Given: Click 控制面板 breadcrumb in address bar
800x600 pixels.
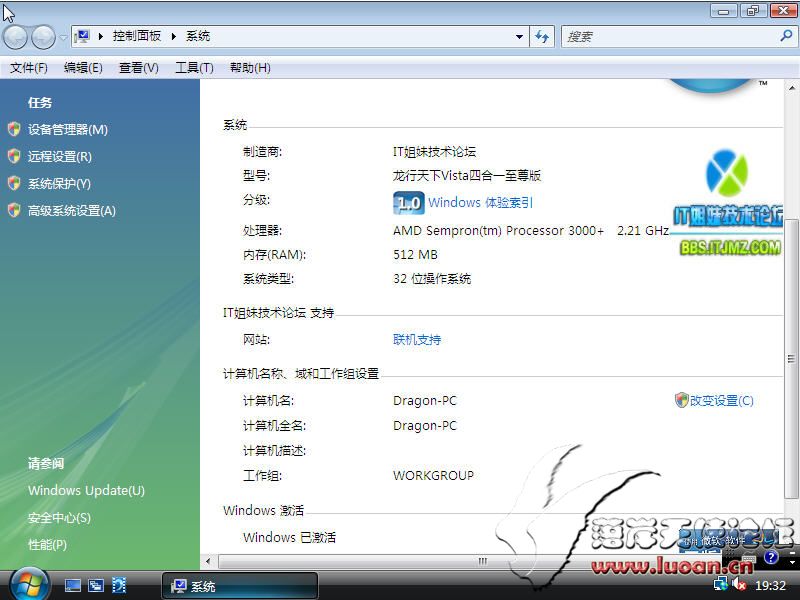Looking at the screenshot, I should [x=137, y=36].
